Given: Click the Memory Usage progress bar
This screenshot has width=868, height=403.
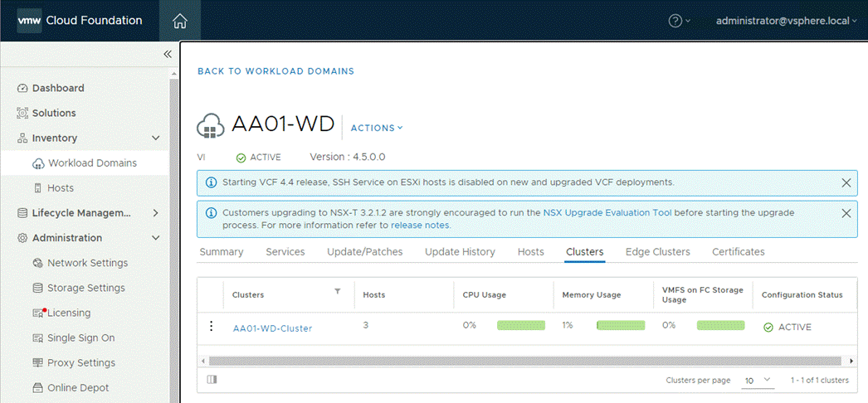Looking at the screenshot, I should click(621, 325).
